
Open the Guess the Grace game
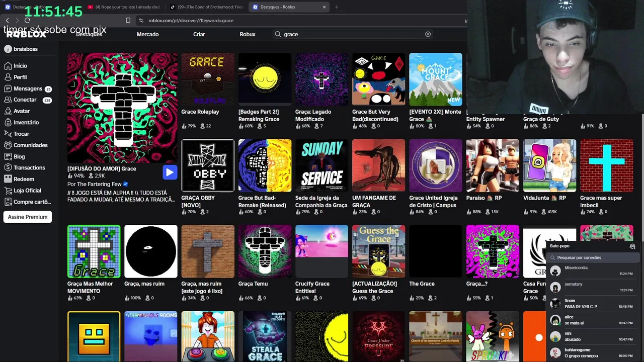[x=379, y=251]
